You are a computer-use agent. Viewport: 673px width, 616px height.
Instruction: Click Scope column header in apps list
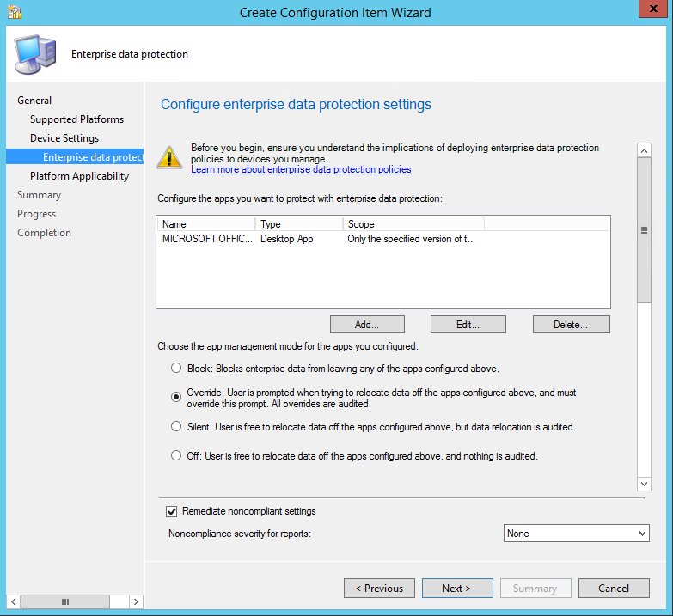pyautogui.click(x=413, y=224)
